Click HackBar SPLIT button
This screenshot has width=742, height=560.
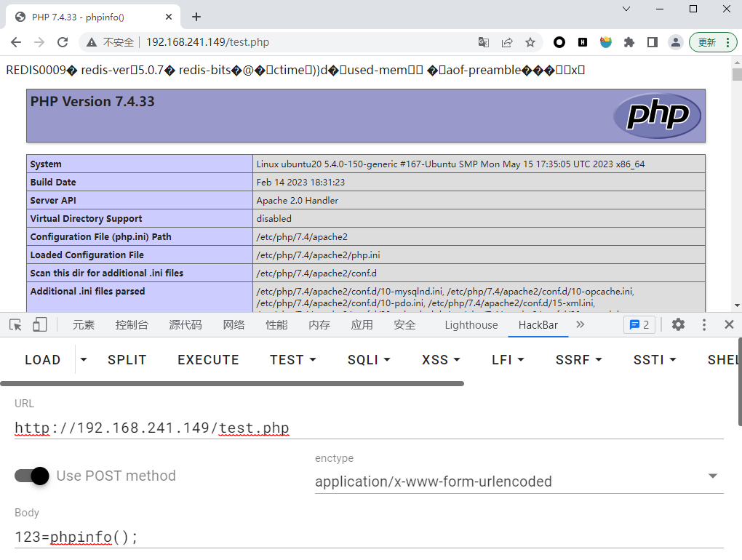click(x=127, y=360)
